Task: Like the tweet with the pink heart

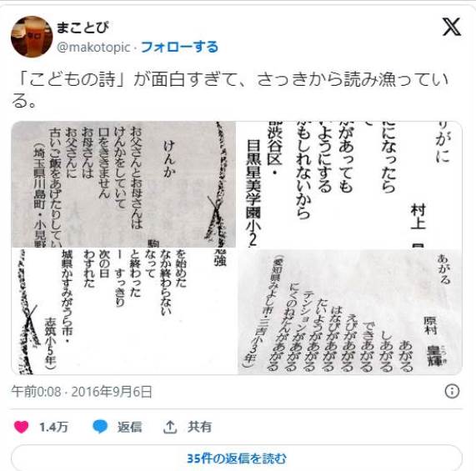Action: coord(21,427)
